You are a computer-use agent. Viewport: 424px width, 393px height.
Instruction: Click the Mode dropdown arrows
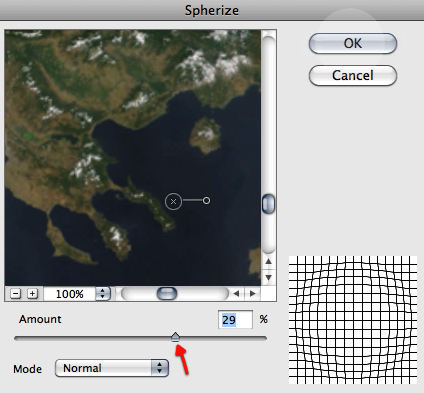160,368
